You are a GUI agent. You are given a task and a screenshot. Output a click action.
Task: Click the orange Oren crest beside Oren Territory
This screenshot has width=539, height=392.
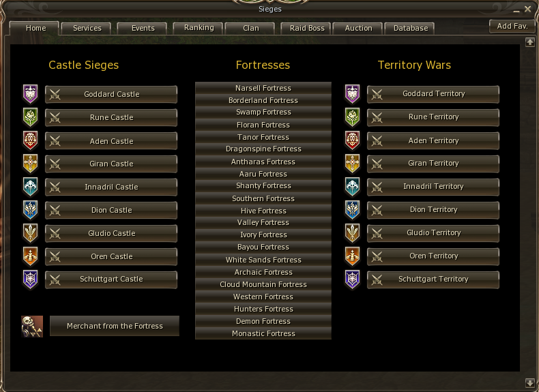pyautogui.click(x=352, y=256)
